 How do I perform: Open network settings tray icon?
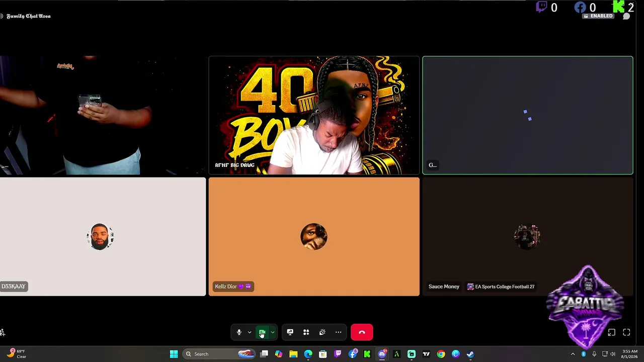point(605,354)
